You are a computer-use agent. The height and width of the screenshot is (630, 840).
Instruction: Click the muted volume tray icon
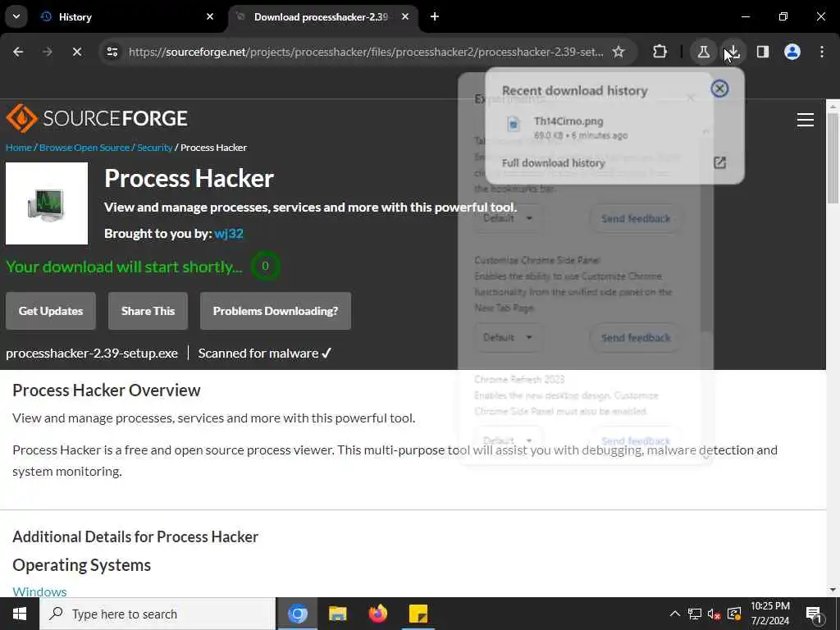click(x=714, y=614)
